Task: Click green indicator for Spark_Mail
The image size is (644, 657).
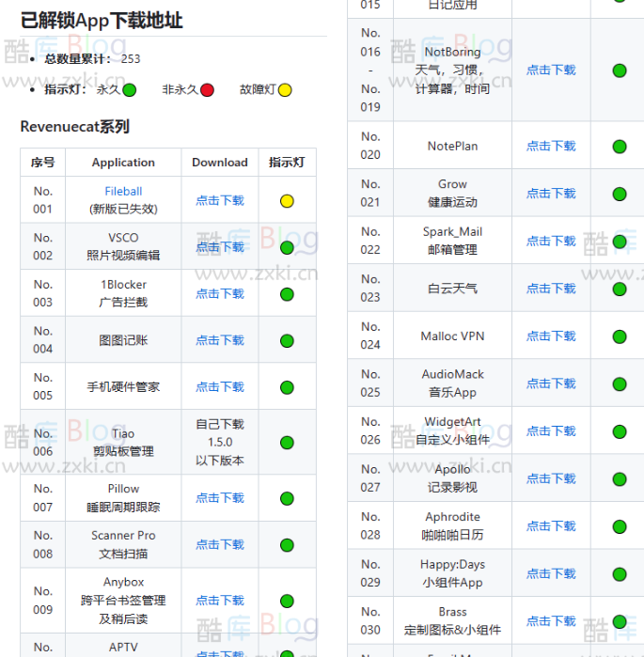Action: [620, 242]
